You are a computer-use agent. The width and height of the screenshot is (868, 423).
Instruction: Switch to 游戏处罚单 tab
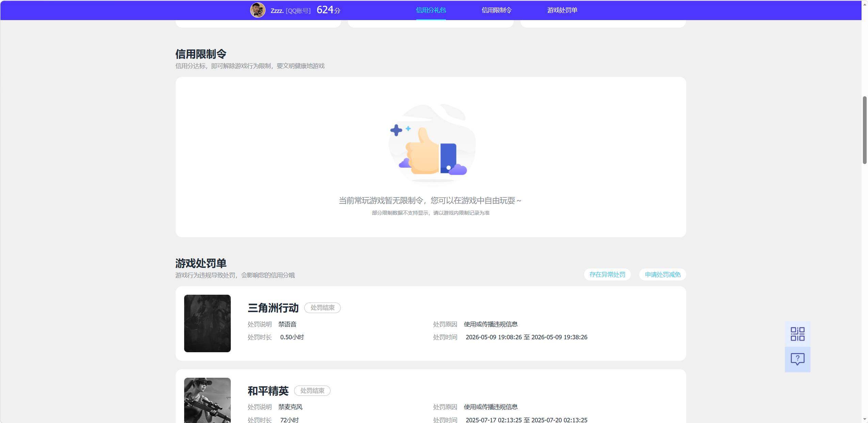coord(562,10)
